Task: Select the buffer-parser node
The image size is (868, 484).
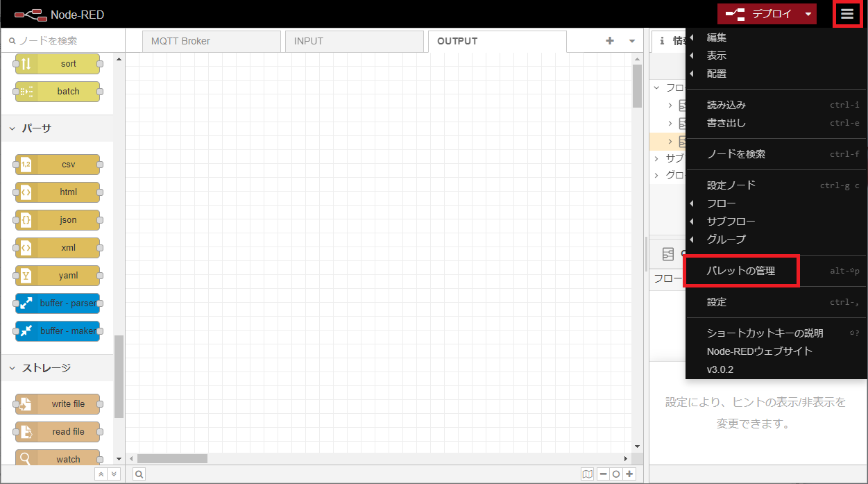Action: coord(58,303)
